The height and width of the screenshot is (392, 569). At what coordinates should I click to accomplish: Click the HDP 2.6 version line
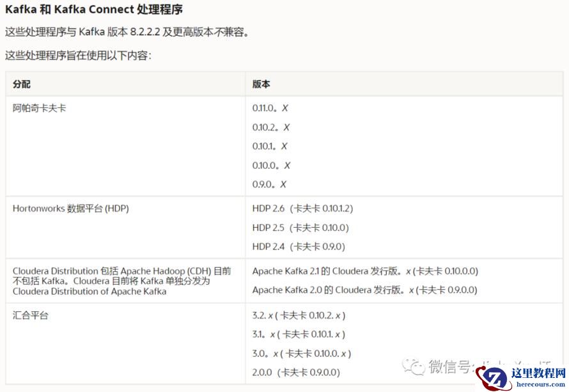(x=302, y=208)
